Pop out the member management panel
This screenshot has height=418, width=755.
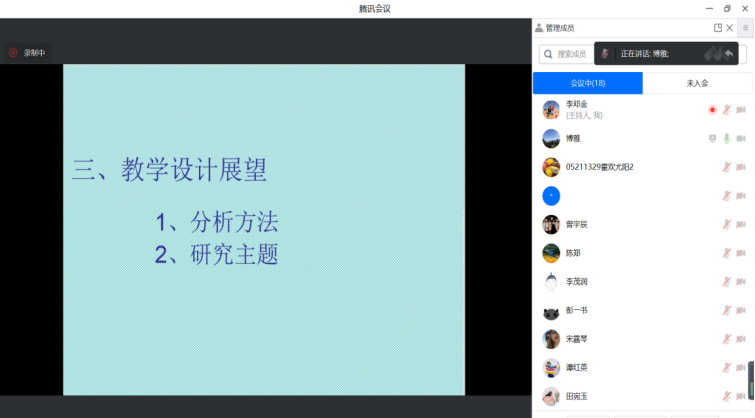tap(717, 28)
